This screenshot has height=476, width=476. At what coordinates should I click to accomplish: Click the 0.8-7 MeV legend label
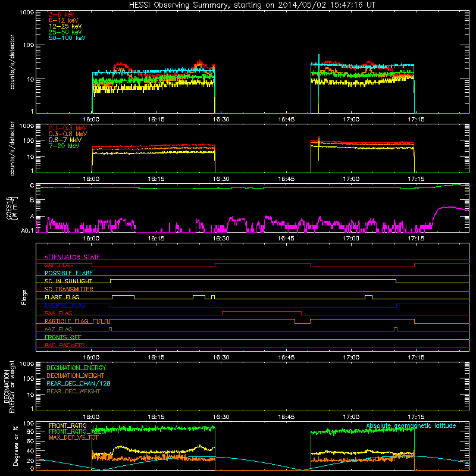tap(65, 140)
